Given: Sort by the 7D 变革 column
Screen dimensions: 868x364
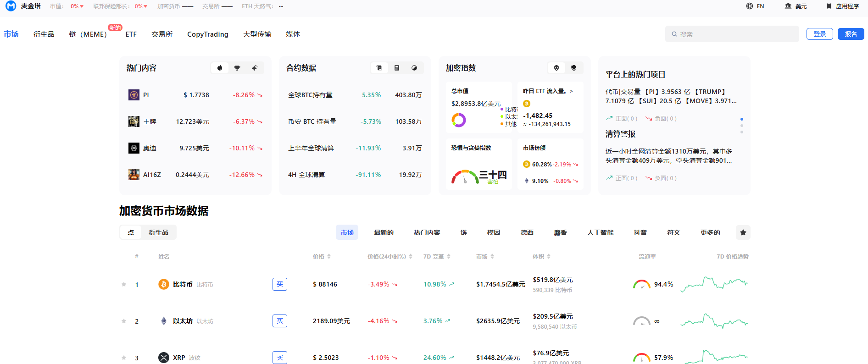Looking at the screenshot, I should [x=437, y=257].
